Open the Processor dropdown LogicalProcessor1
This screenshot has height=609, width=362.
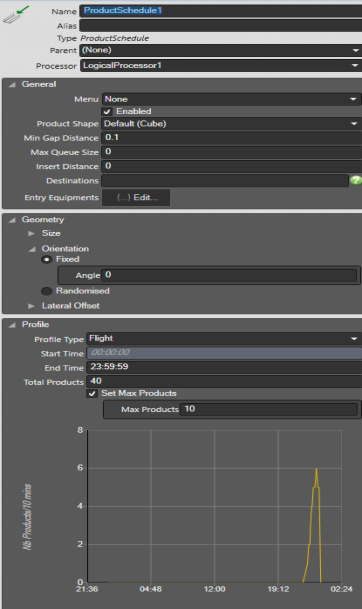tap(221, 65)
